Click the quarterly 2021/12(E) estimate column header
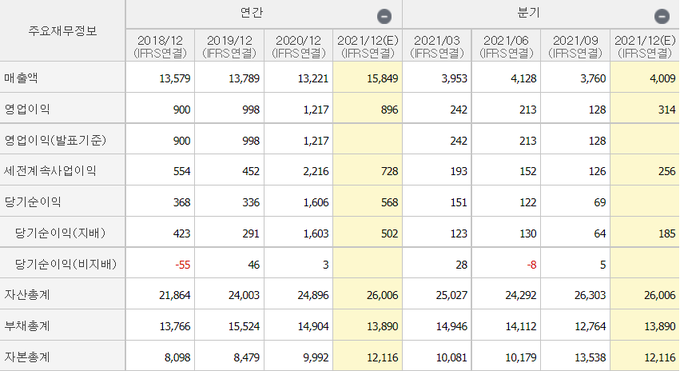The height and width of the screenshot is (371, 680). pyautogui.click(x=645, y=46)
